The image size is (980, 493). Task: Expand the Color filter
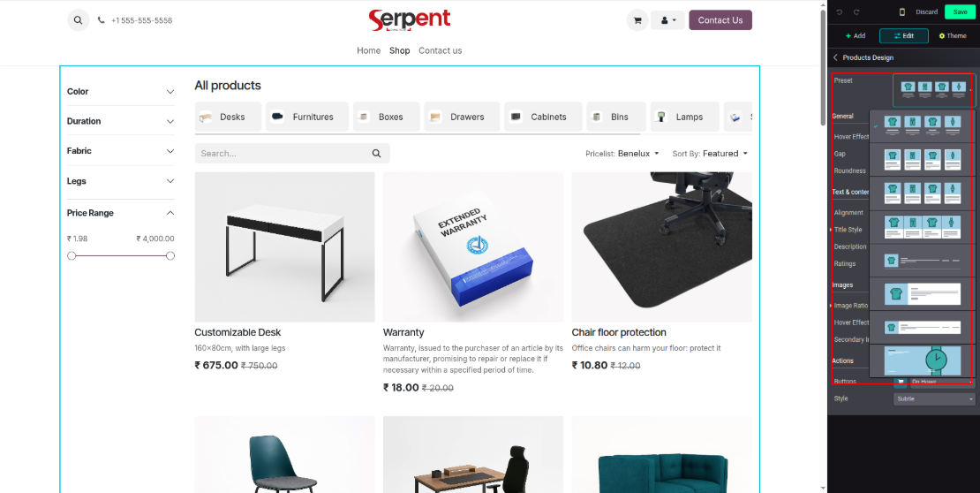point(121,91)
